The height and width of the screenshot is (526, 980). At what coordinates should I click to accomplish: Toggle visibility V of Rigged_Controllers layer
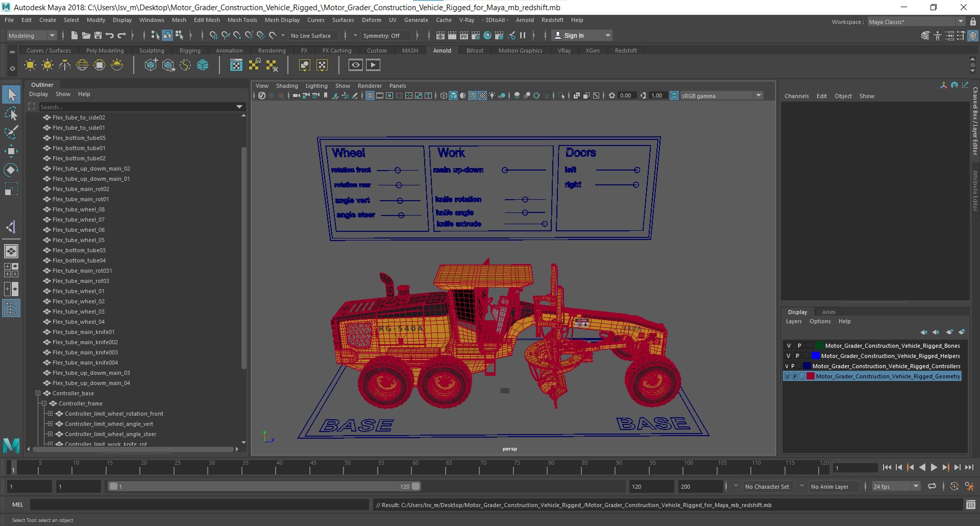(x=787, y=366)
